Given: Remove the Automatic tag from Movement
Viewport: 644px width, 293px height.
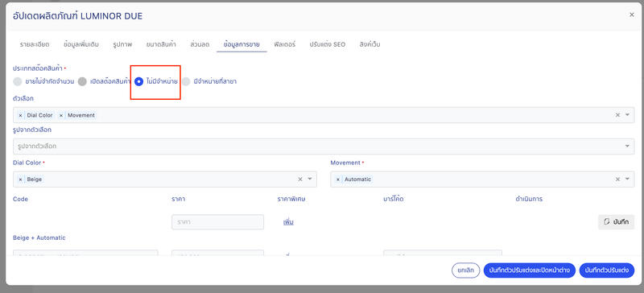Looking at the screenshot, I should [337, 180].
